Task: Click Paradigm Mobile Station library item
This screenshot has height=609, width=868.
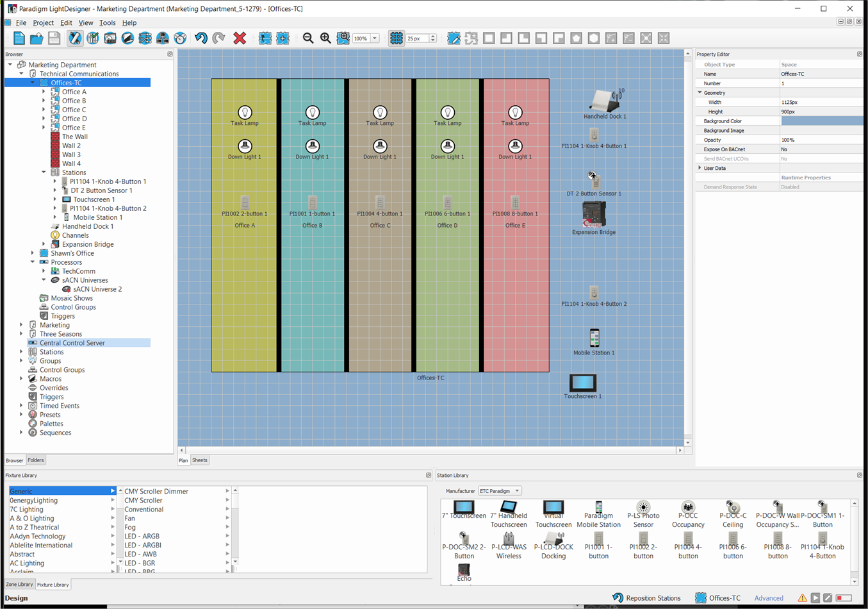Action: [598, 515]
